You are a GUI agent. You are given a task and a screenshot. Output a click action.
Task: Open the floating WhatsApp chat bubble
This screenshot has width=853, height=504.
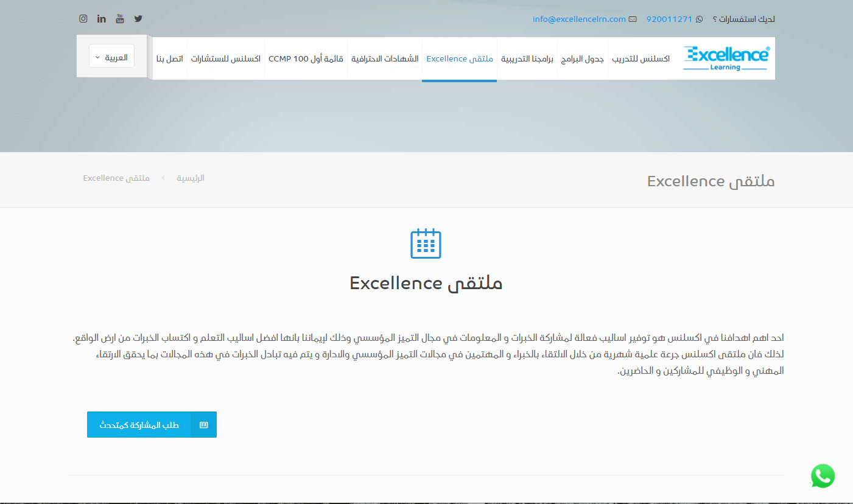(x=823, y=476)
